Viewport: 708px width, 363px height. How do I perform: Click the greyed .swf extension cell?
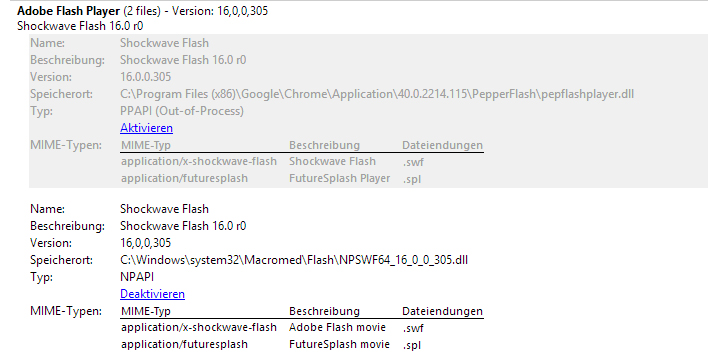[x=413, y=162]
